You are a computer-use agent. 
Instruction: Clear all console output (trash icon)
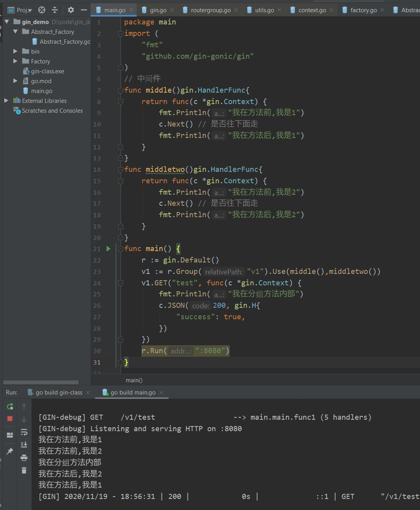24,470
